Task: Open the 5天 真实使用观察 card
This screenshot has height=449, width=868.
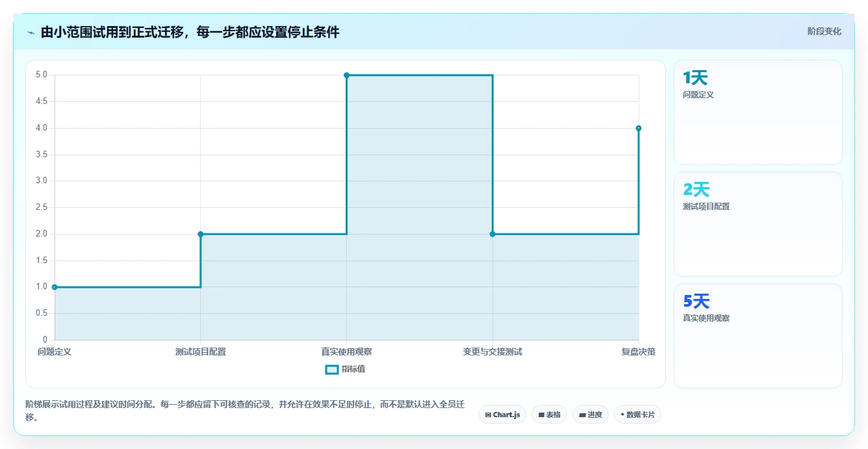Action: (x=758, y=336)
